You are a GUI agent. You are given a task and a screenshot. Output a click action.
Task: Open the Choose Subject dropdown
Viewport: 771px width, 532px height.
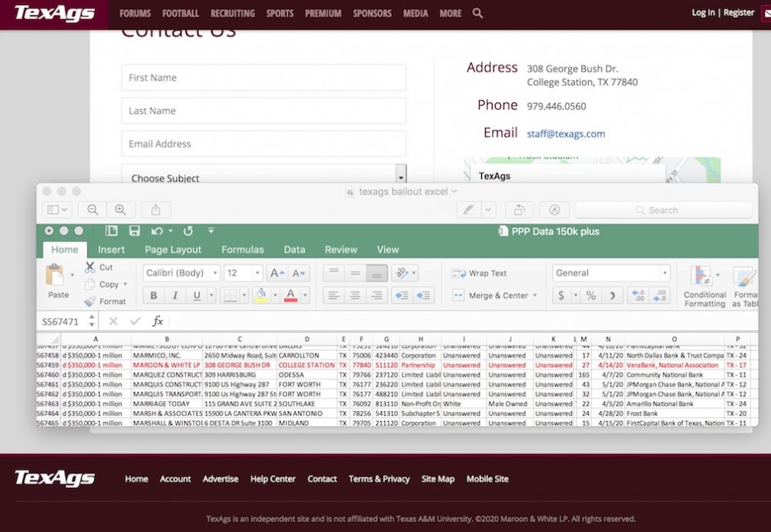pyautogui.click(x=401, y=177)
